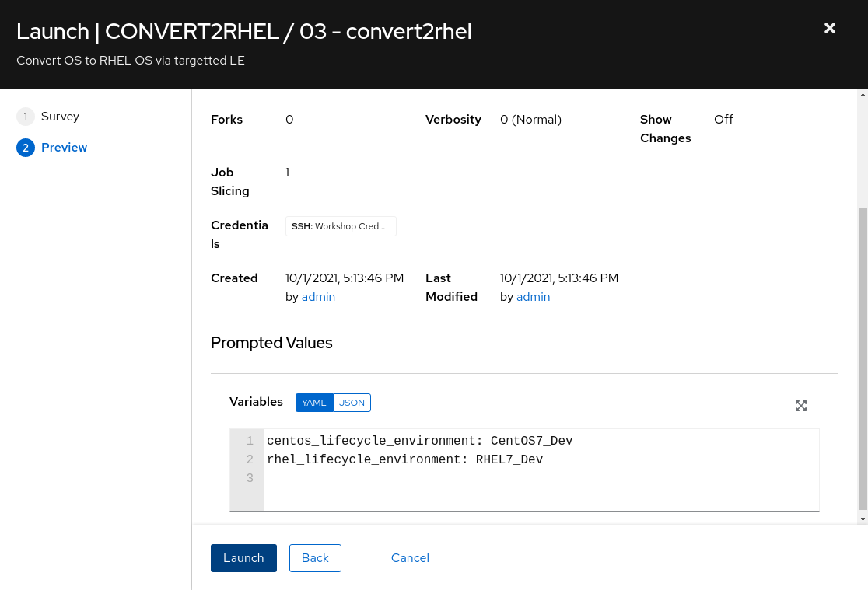868x590 pixels.
Task: Click the Last Modified date value
Action: pyautogui.click(x=559, y=278)
